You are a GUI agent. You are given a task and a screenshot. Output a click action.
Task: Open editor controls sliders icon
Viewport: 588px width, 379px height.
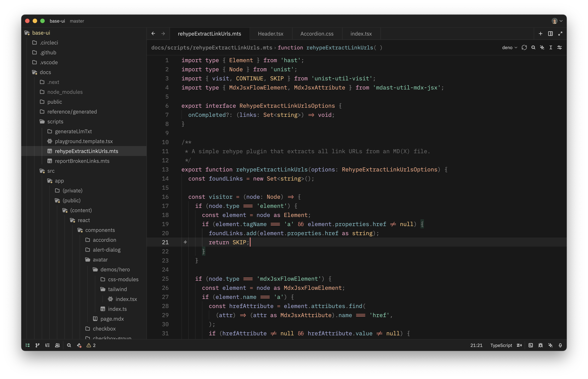point(560,47)
